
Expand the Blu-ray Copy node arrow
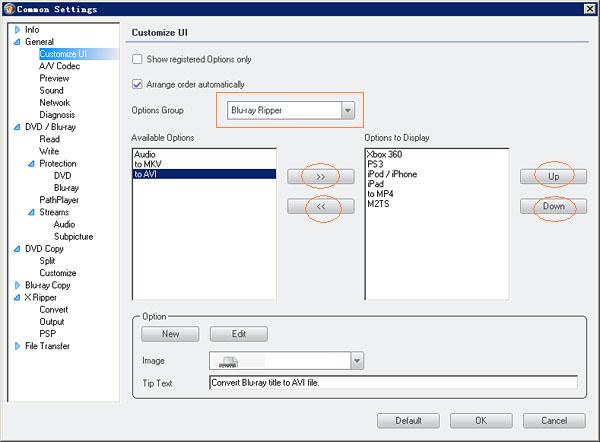pos(17,285)
